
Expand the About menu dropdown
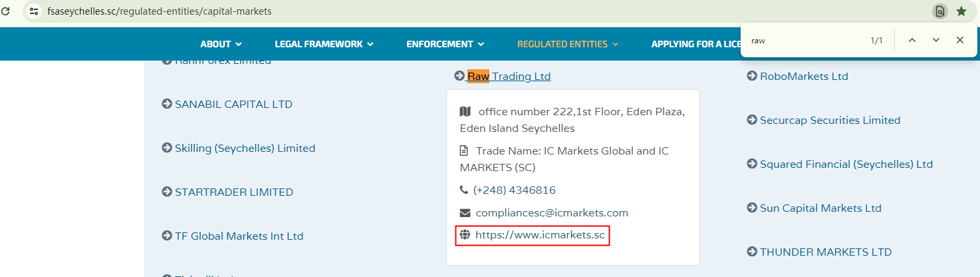pos(221,44)
